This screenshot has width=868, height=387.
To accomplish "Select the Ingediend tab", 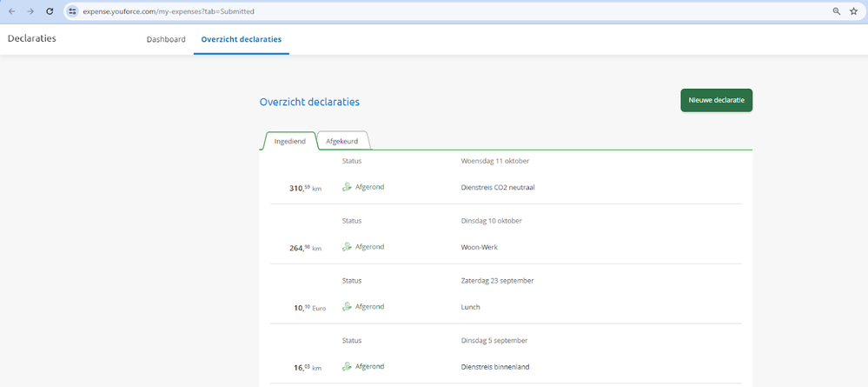I will click(x=289, y=141).
